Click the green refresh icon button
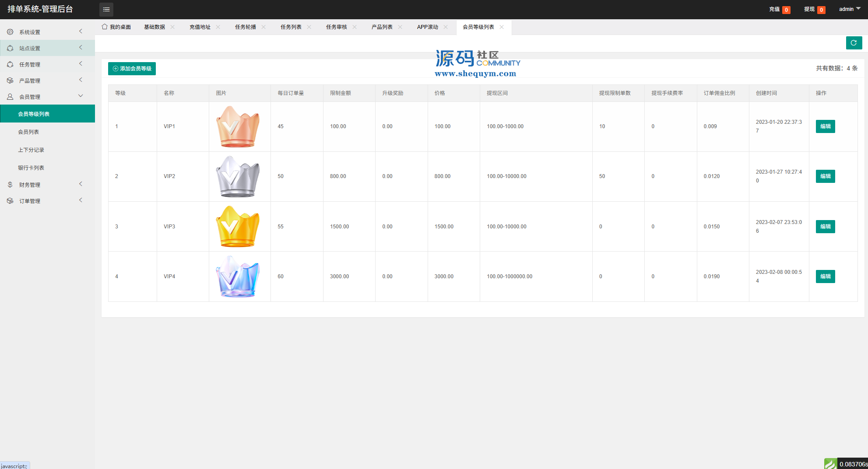 tap(854, 43)
